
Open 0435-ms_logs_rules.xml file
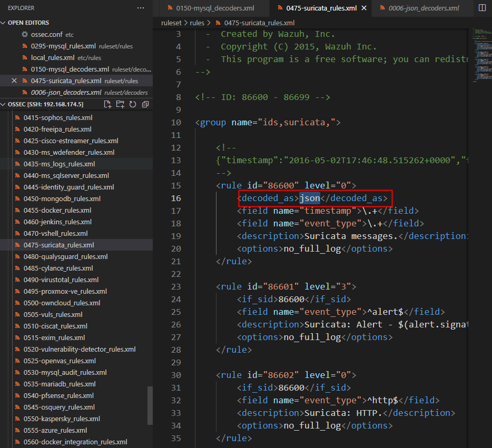click(x=76, y=164)
